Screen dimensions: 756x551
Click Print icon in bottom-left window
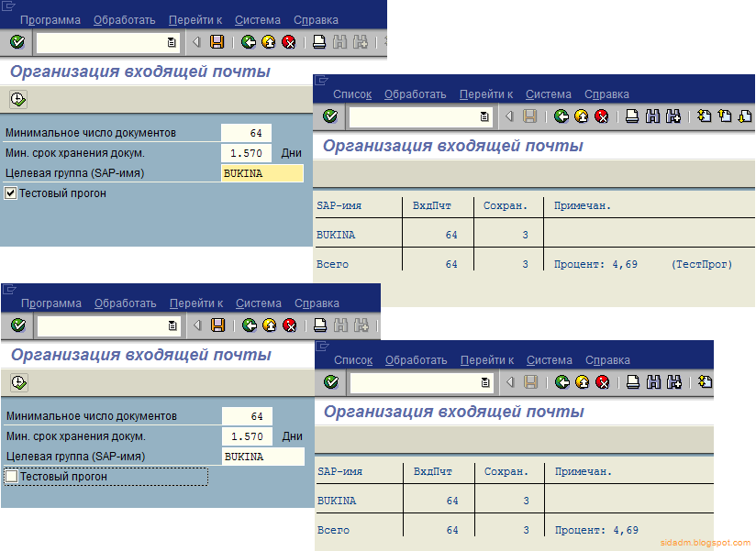pyautogui.click(x=320, y=325)
